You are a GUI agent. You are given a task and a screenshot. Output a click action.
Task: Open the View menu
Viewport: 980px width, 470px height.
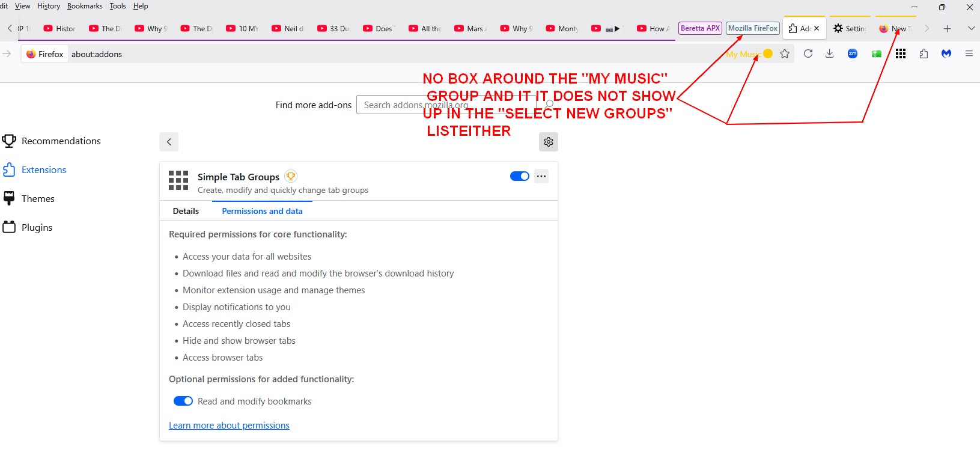pyautogui.click(x=22, y=6)
